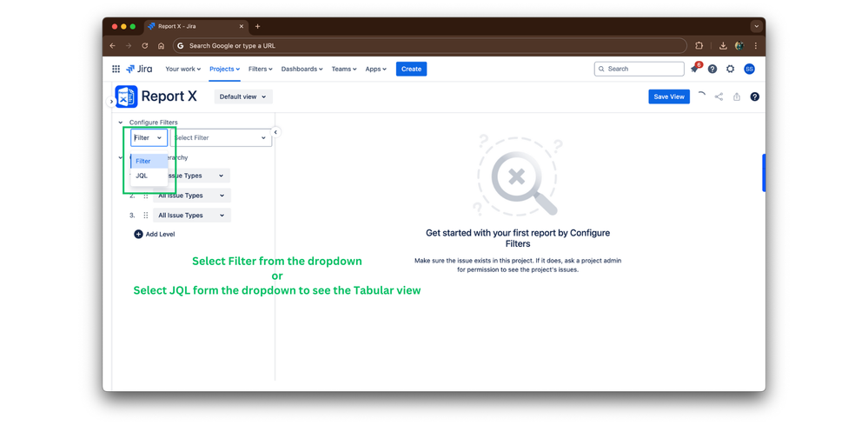The image size is (868, 425).
Task: Open the browser home page
Action: click(x=161, y=46)
